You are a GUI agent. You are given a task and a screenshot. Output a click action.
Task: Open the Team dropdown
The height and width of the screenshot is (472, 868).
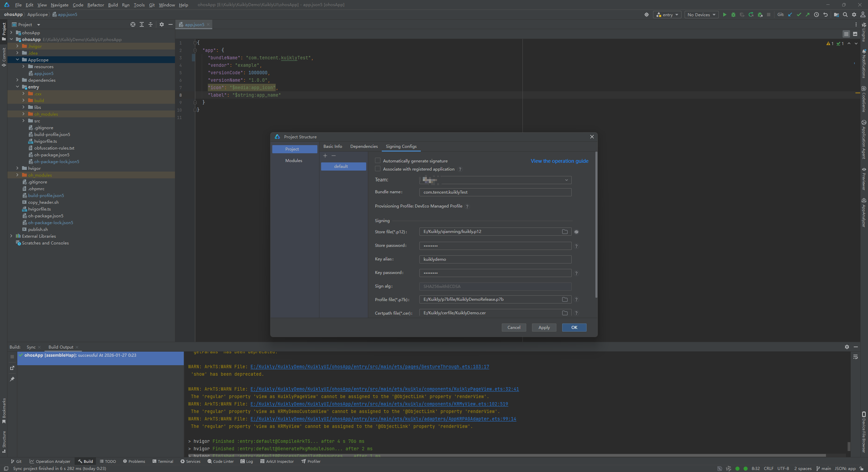pyautogui.click(x=566, y=180)
